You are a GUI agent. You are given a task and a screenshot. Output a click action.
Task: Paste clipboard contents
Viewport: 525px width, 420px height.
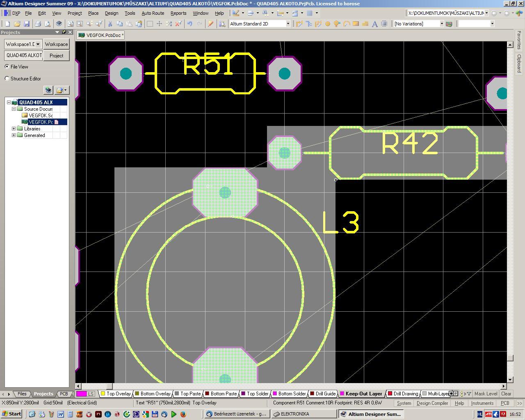(x=129, y=24)
